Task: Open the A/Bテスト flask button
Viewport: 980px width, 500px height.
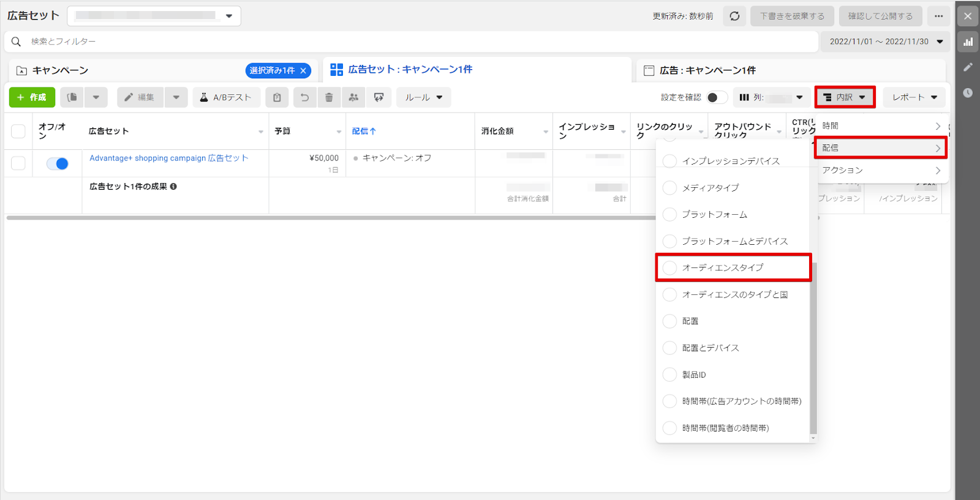Action: coord(226,97)
